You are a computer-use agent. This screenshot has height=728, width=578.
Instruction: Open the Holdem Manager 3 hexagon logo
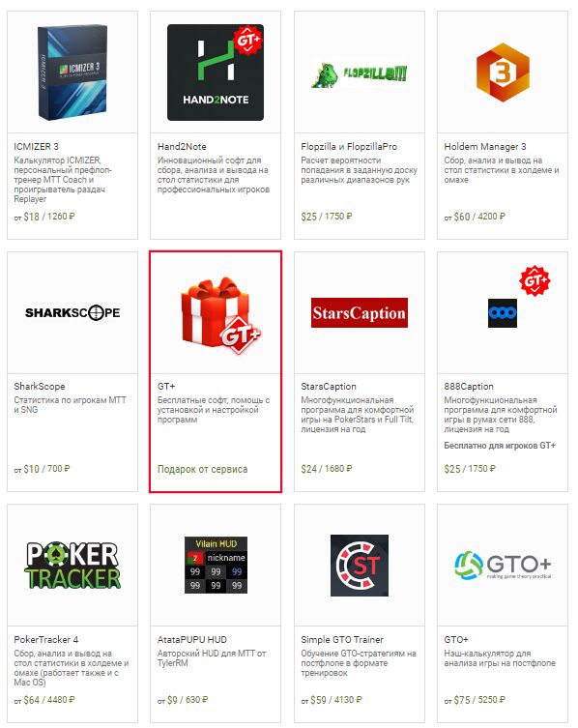tap(503, 73)
